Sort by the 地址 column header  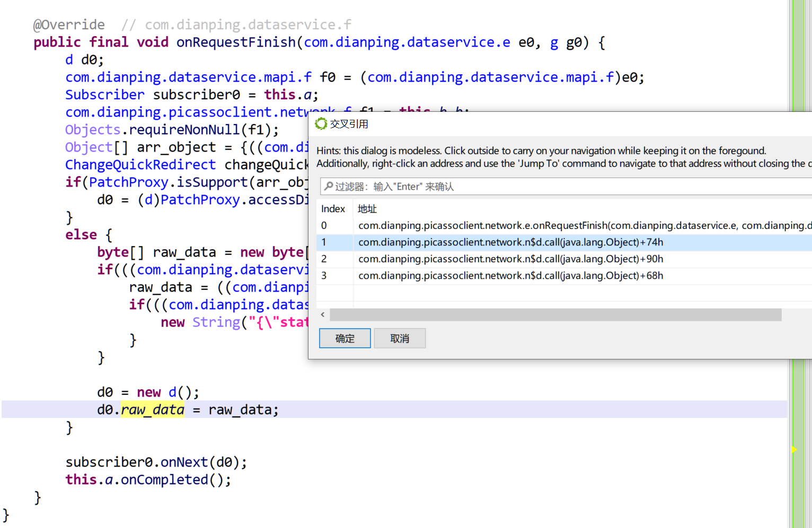click(x=367, y=209)
